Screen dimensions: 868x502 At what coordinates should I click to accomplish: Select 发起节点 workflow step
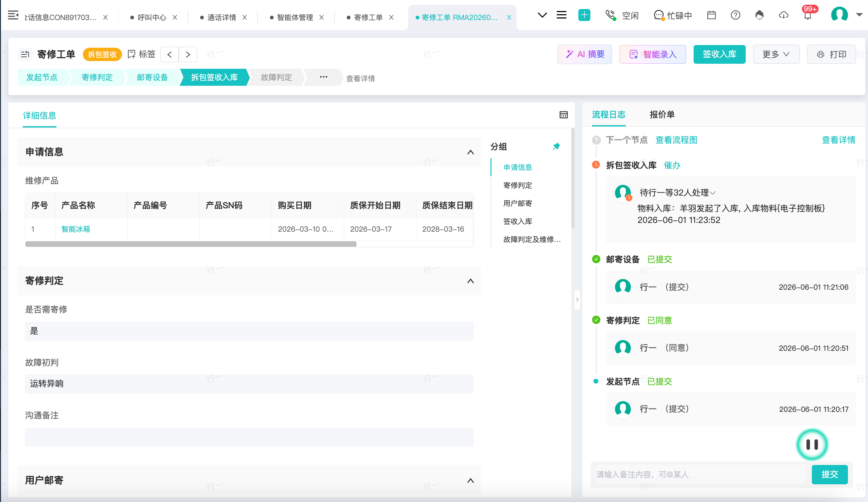tap(42, 77)
